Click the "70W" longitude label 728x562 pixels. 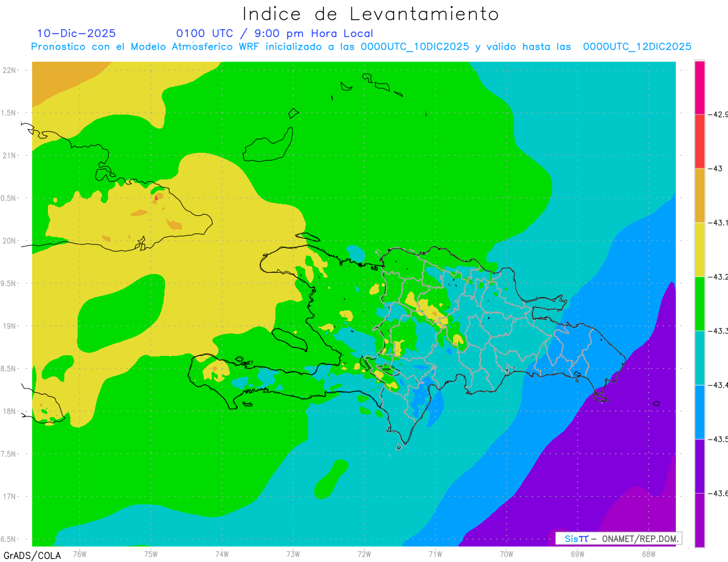[506, 554]
